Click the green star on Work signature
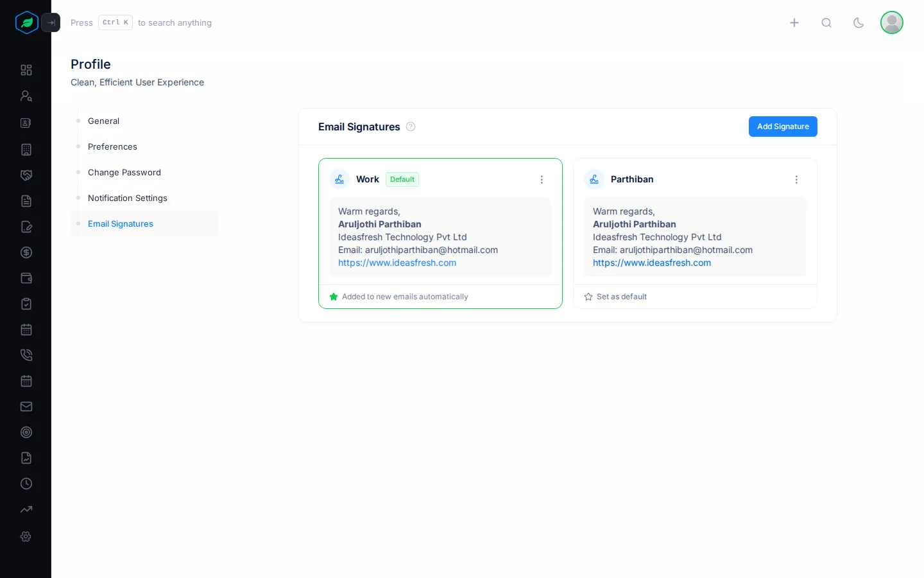This screenshot has width=924, height=578. click(x=334, y=297)
